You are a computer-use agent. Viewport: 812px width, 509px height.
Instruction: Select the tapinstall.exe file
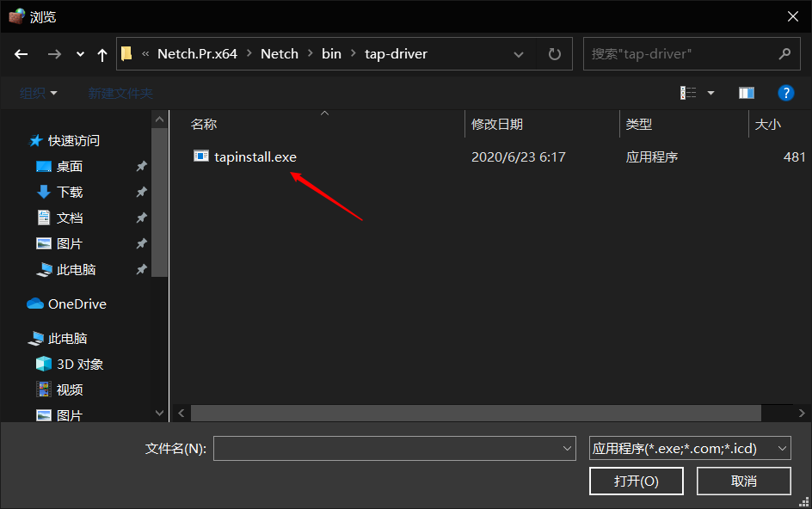pyautogui.click(x=255, y=156)
